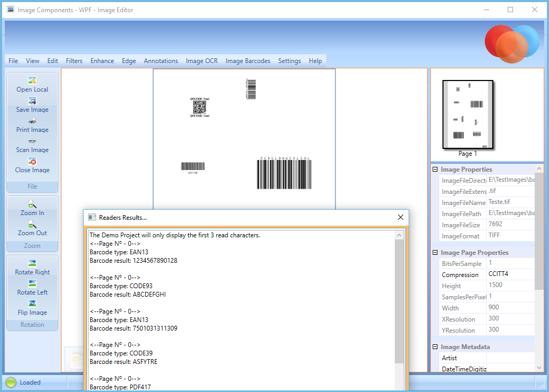Click the Print Image label
Image resolution: width=549 pixels, height=392 pixels.
(32, 130)
